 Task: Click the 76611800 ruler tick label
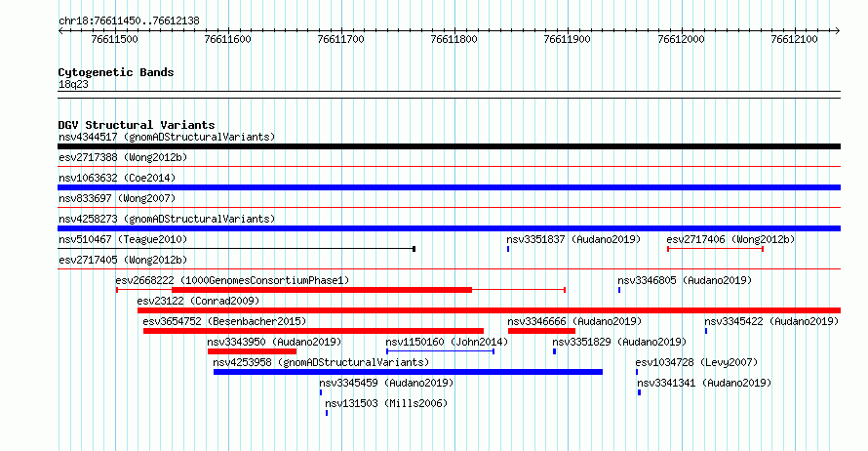coord(454,40)
